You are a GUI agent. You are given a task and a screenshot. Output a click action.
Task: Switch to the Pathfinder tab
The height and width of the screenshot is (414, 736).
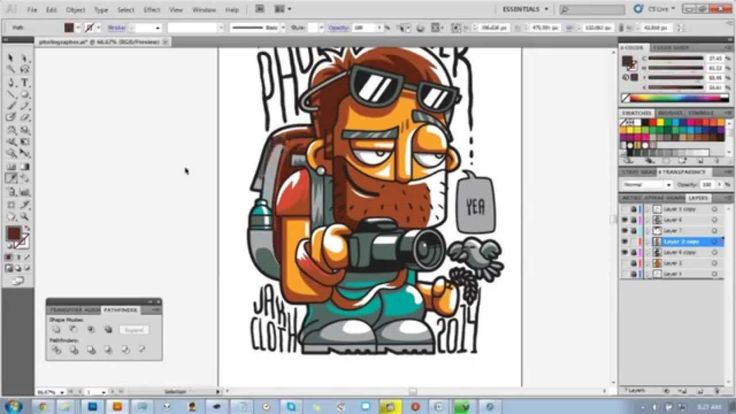tap(120, 310)
